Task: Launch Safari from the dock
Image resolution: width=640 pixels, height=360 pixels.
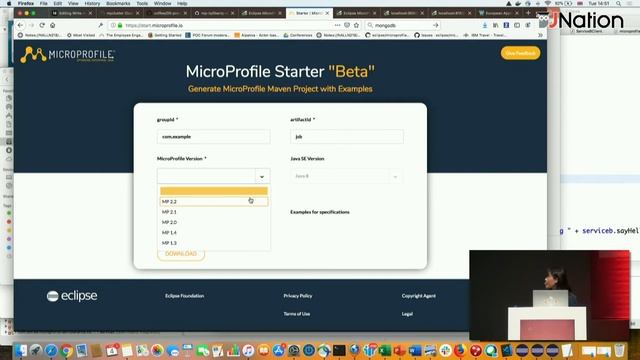Action: click(x=51, y=350)
